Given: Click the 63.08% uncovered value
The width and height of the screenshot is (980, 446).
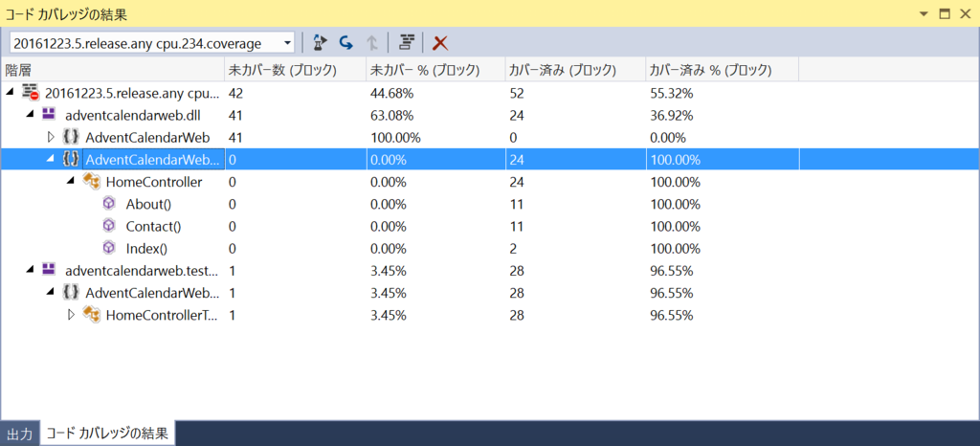Looking at the screenshot, I should (391, 115).
